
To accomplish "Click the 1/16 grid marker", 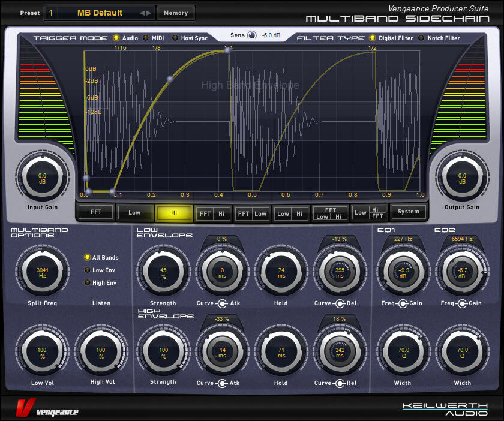I will [x=120, y=48].
